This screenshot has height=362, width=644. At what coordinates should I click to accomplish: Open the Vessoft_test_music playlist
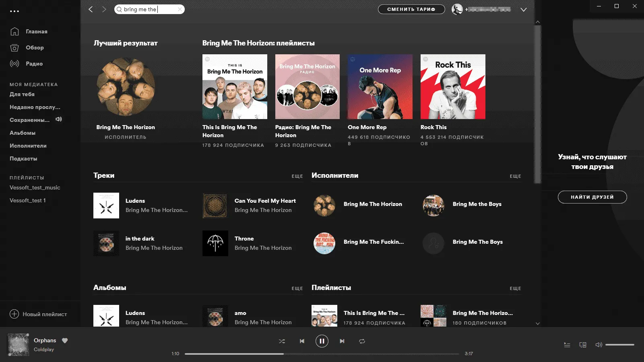(x=35, y=187)
